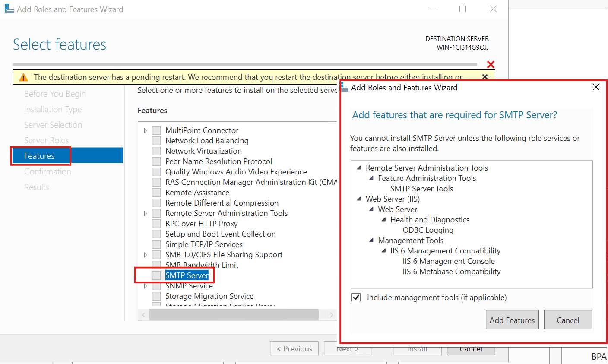Uncheck Include management tools option
This screenshot has width=608, height=364.
click(356, 297)
